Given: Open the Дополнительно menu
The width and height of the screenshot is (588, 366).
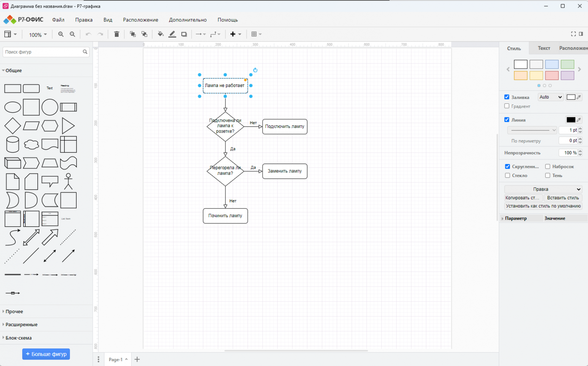Looking at the screenshot, I should [x=188, y=20].
